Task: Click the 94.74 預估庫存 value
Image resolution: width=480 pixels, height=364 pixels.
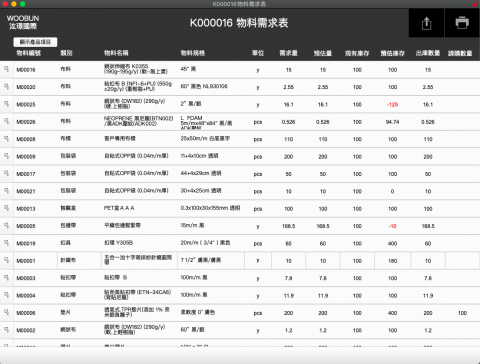Action: (x=393, y=122)
